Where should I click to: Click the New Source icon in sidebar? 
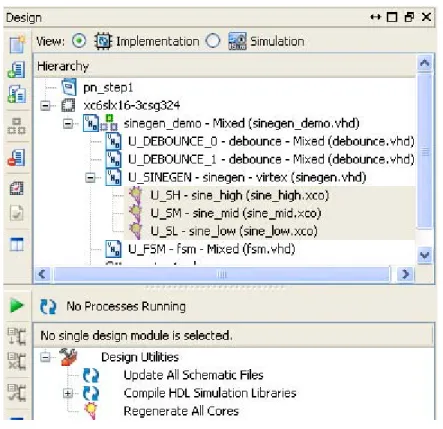pos(17,44)
